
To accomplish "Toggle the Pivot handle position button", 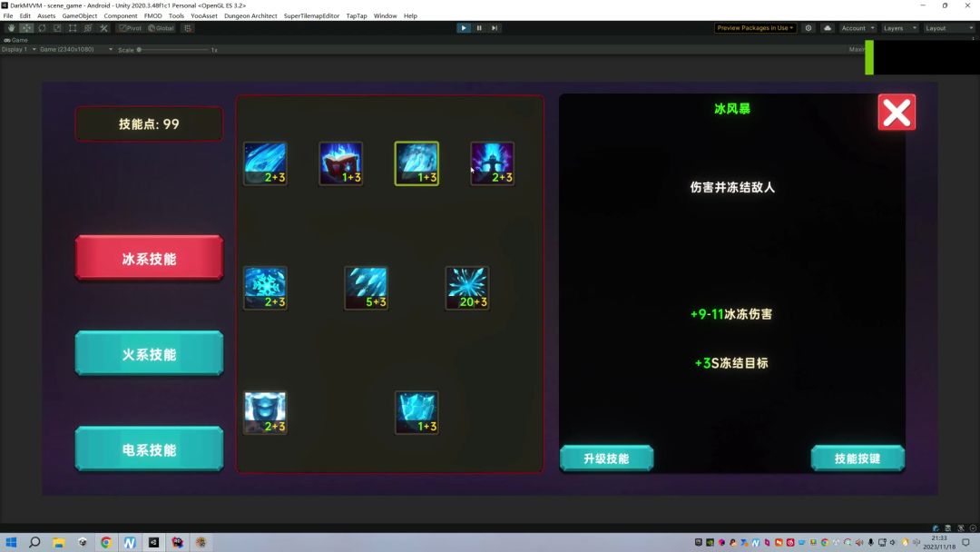I will [130, 28].
